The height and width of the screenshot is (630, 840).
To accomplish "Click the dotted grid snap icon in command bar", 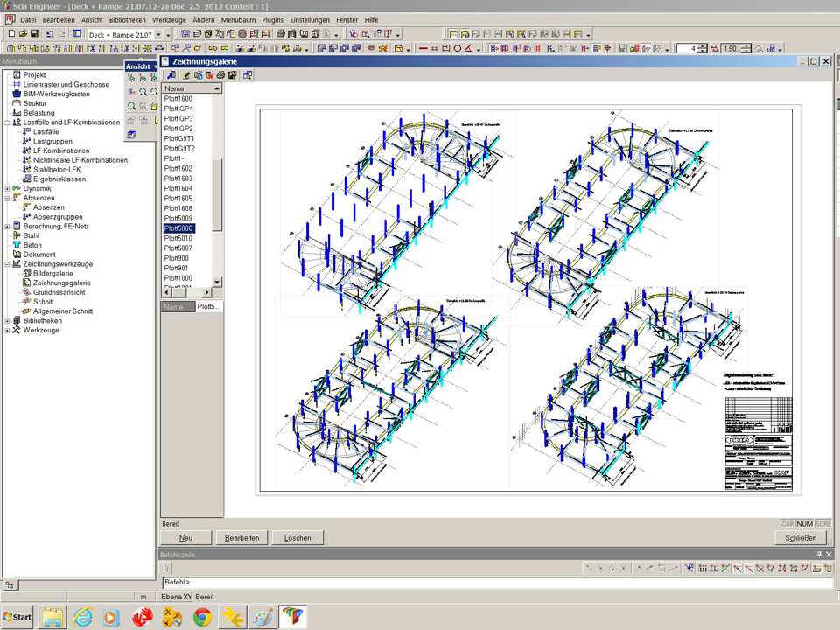I will point(703,569).
